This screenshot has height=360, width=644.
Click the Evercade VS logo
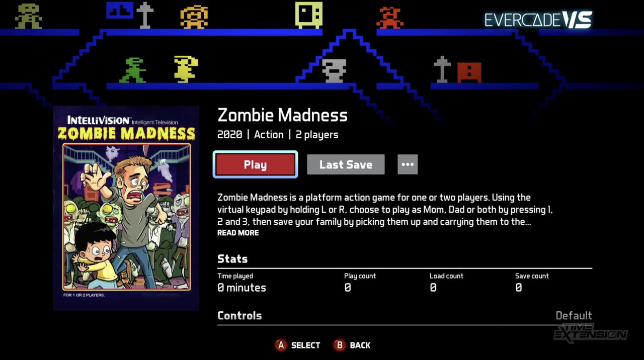pos(538,20)
